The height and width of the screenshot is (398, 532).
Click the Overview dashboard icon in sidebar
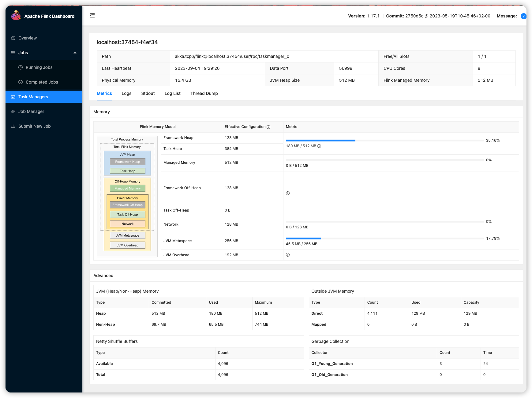click(x=13, y=38)
